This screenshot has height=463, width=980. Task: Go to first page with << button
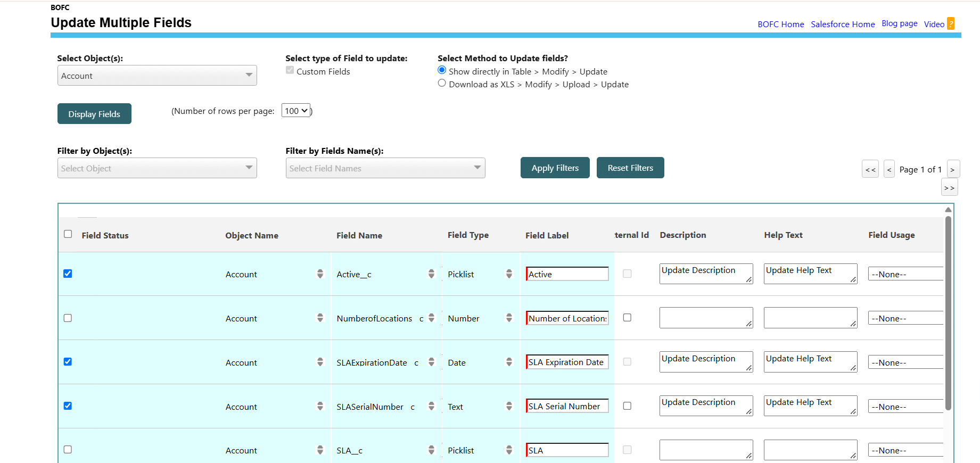870,169
